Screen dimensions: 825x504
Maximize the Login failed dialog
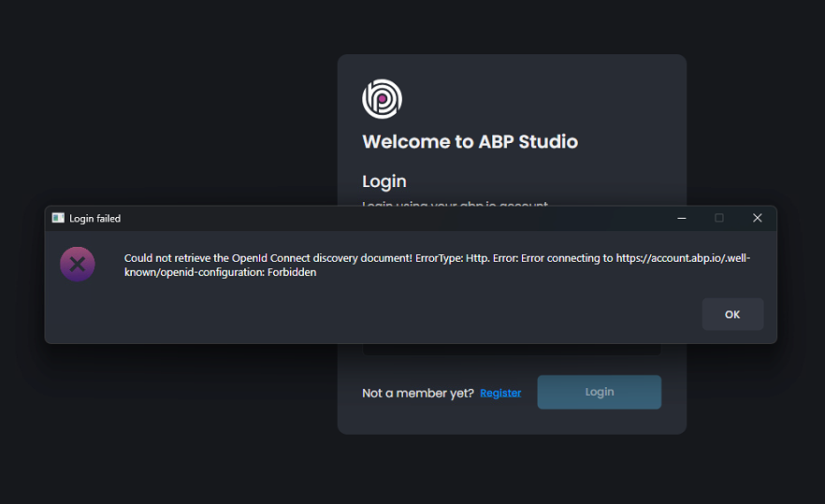(x=719, y=218)
